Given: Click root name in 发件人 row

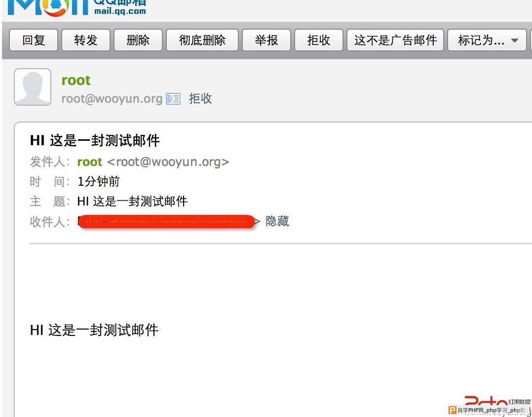Looking at the screenshot, I should 90,162.
